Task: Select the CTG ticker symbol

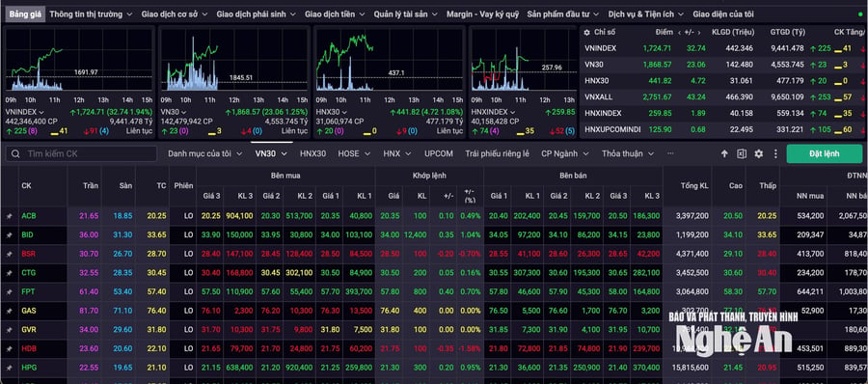Action: [28, 273]
